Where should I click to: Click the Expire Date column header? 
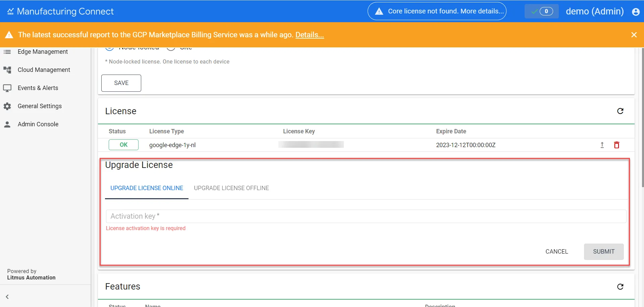[x=451, y=131]
